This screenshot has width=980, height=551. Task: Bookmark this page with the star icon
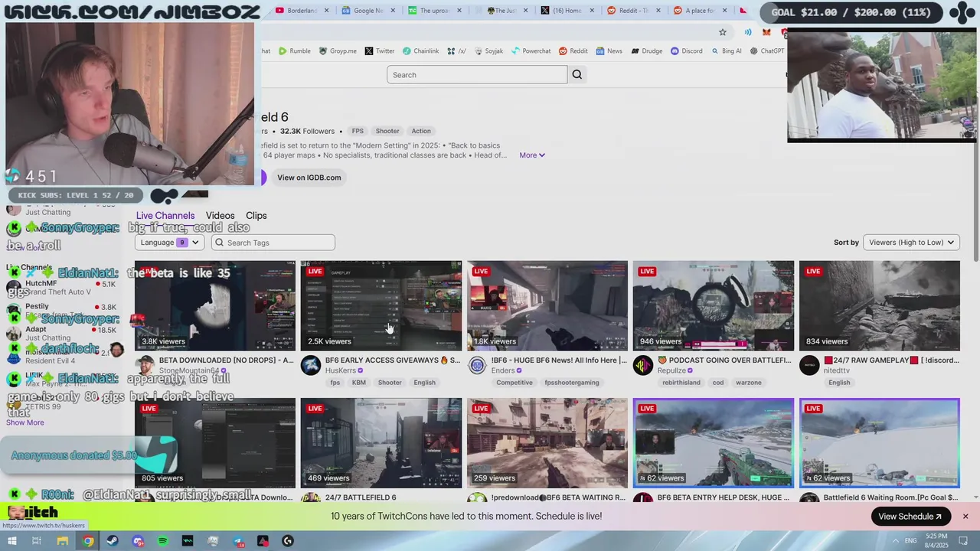(x=722, y=32)
